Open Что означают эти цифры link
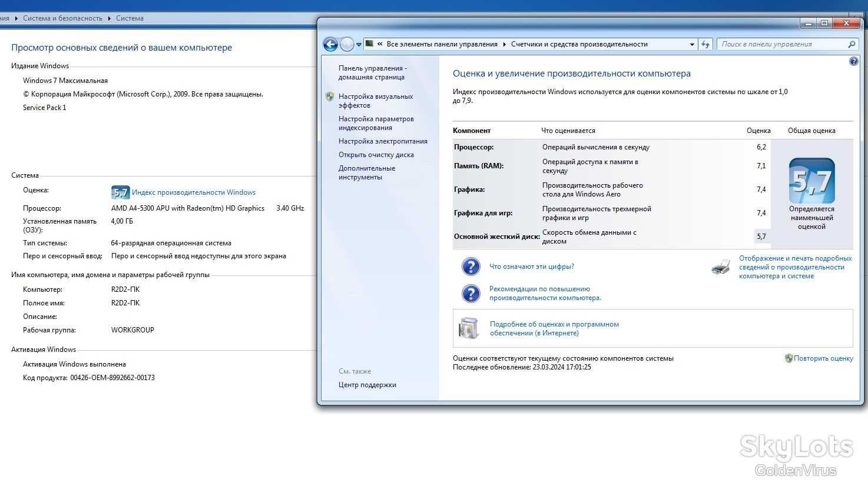The image size is (868, 496). tap(531, 267)
